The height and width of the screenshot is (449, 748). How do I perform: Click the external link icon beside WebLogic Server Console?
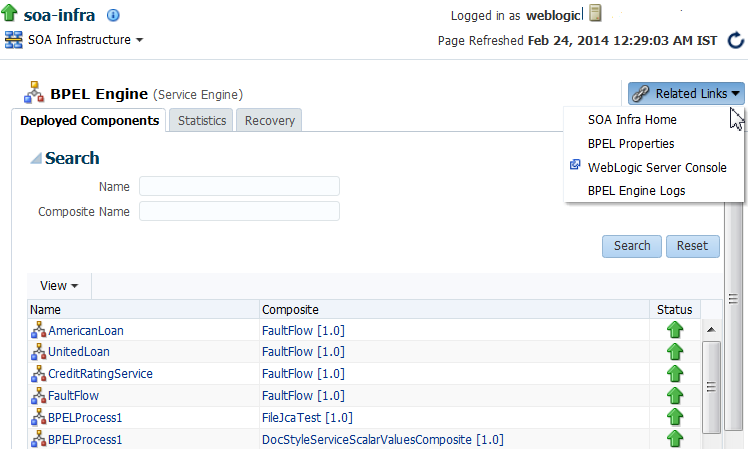click(x=575, y=165)
